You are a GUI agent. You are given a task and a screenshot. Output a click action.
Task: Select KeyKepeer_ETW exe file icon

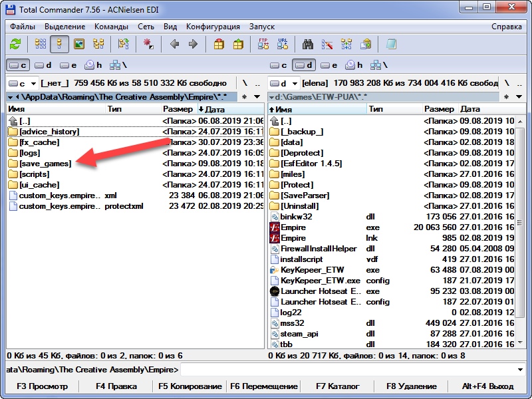(274, 270)
